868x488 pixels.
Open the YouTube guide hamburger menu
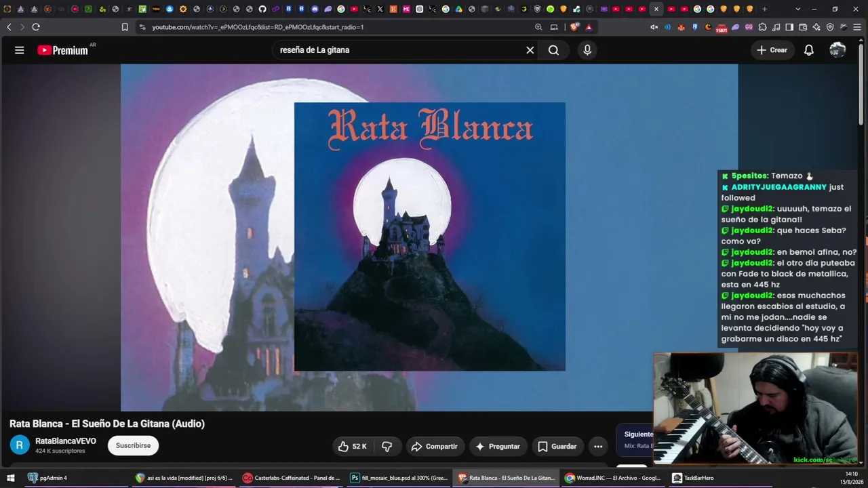coord(20,50)
